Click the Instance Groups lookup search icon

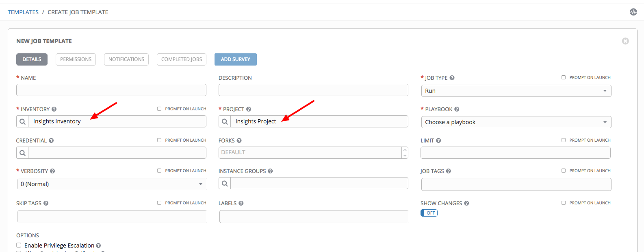(x=225, y=183)
